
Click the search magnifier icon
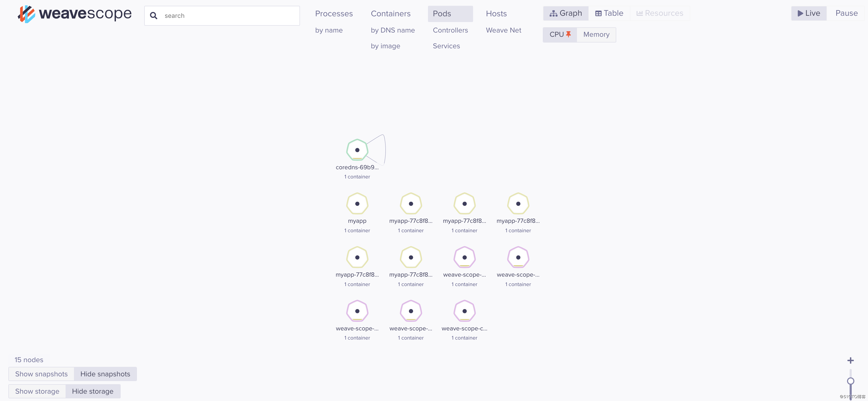[x=153, y=15]
